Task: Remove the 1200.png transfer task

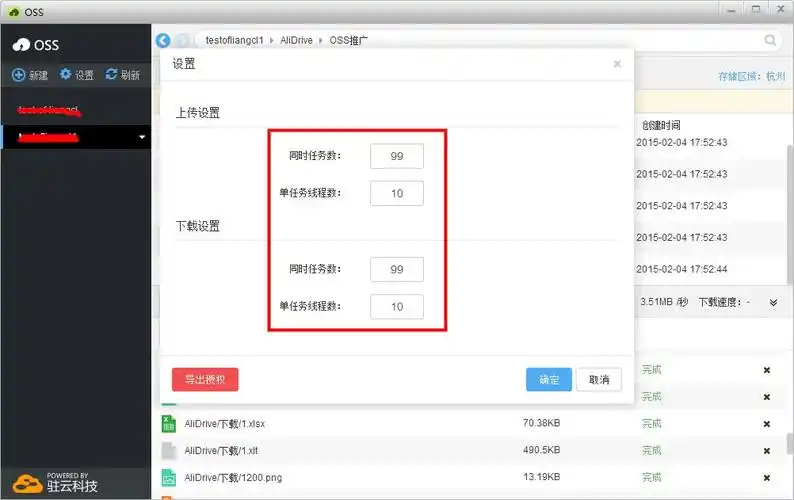Action: click(x=767, y=478)
